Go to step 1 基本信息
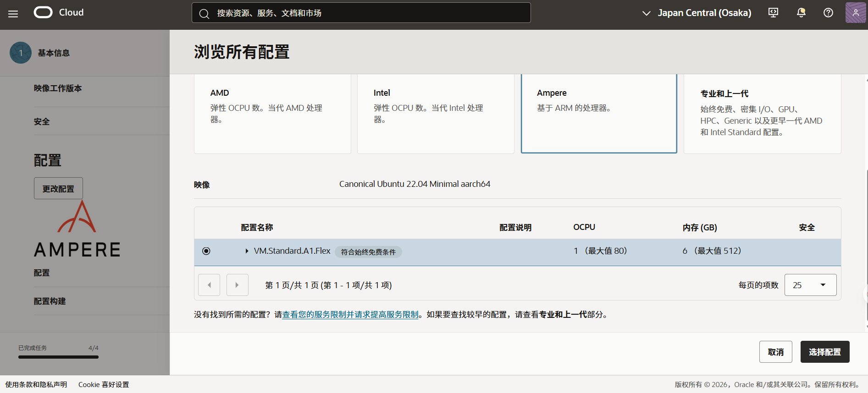Image resolution: width=868 pixels, height=393 pixels. 40,53
